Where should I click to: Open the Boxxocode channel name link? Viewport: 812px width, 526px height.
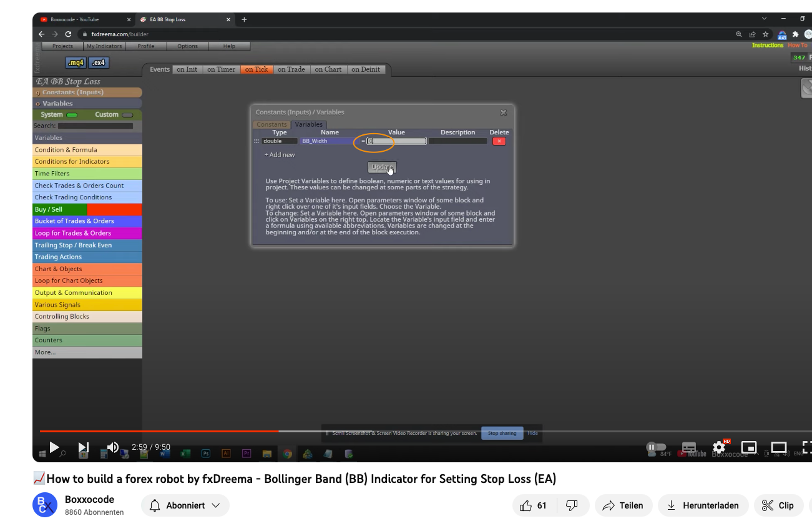(89, 500)
